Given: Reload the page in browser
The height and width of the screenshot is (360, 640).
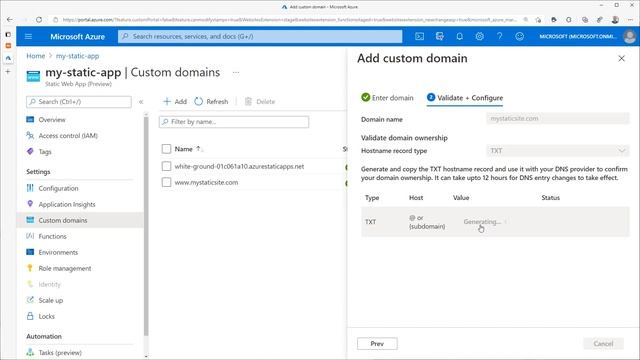Looking at the screenshot, I should (39, 19).
